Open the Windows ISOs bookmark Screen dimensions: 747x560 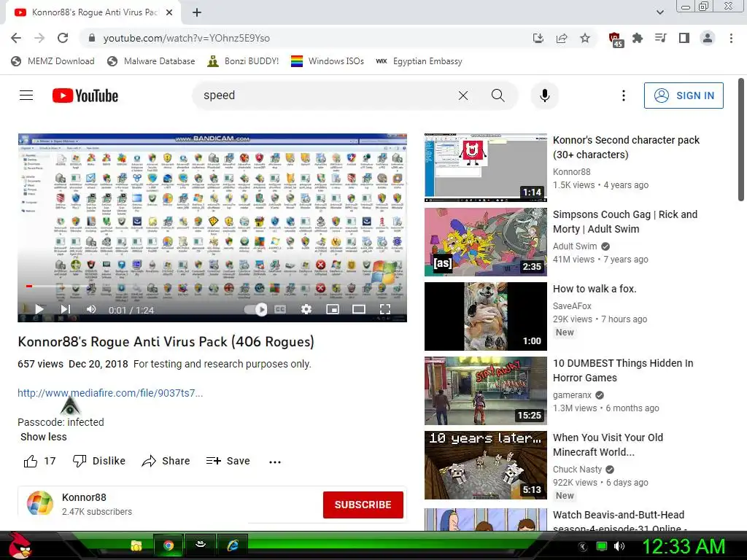[x=328, y=61]
